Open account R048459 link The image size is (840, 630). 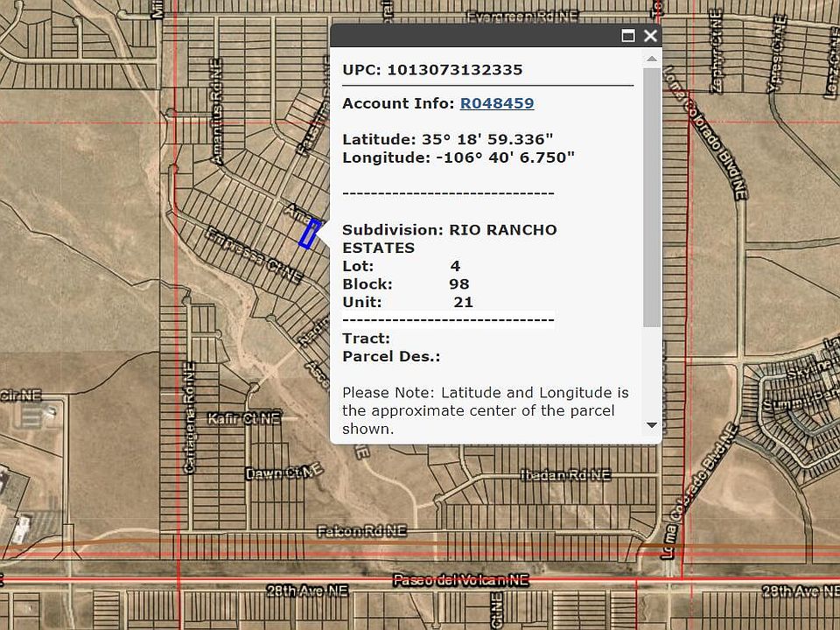pyautogui.click(x=497, y=103)
